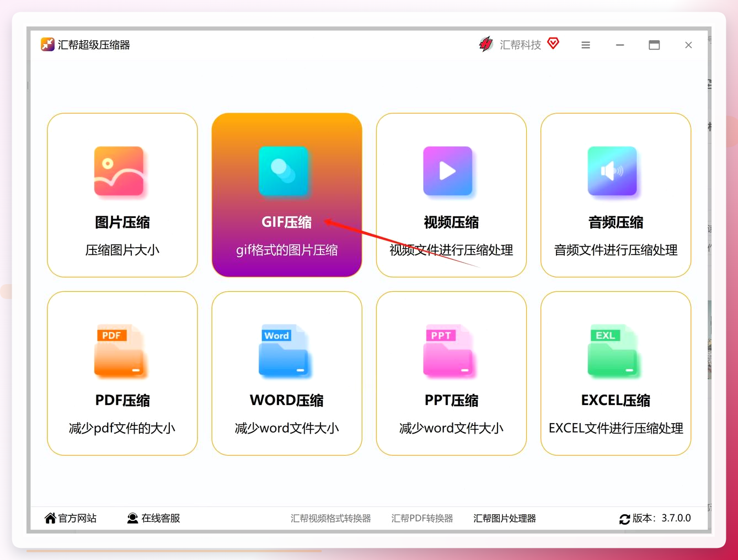Click the green EXL folder icon
Image resolution: width=738 pixels, height=560 pixels.
(613, 350)
